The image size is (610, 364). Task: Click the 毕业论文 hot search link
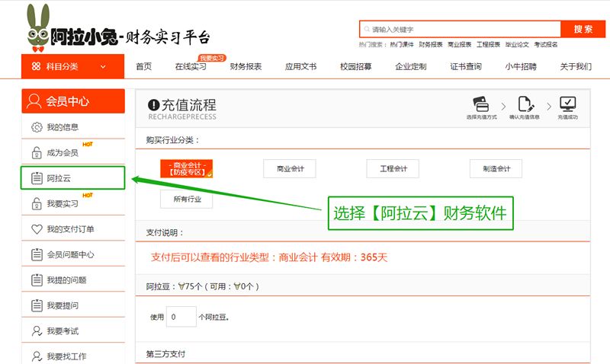point(517,45)
